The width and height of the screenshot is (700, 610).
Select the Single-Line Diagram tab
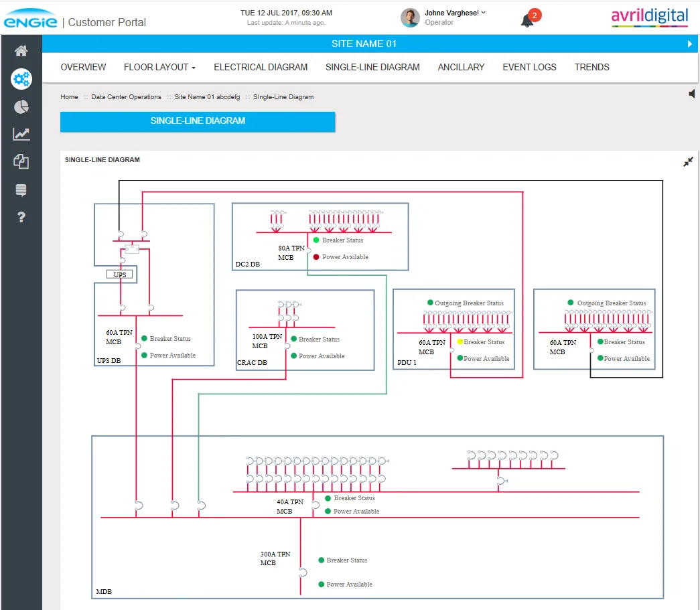click(x=372, y=67)
